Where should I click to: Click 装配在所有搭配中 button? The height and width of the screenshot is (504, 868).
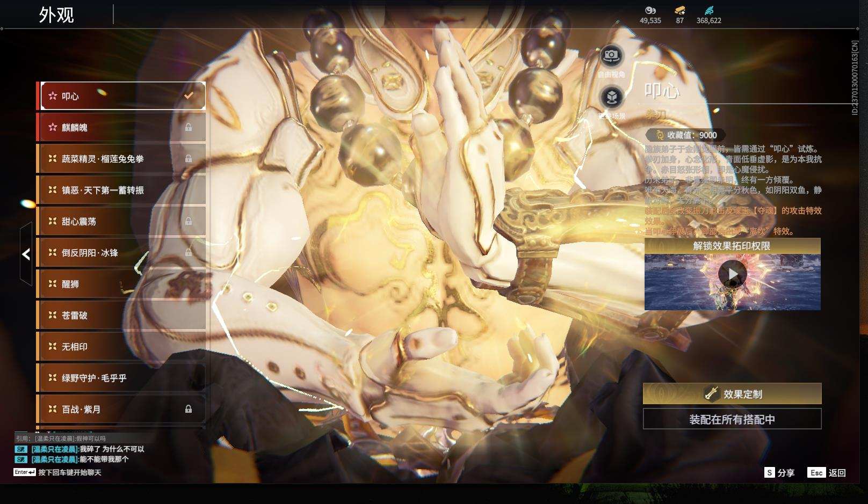point(732,419)
